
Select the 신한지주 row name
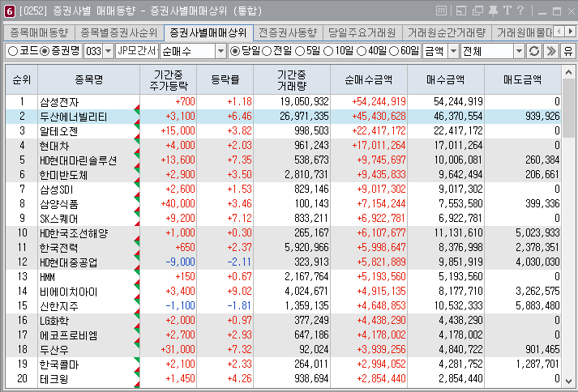pos(58,306)
